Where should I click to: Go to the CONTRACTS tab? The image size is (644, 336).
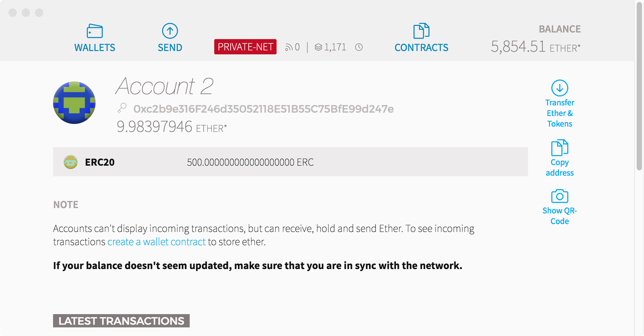click(x=421, y=47)
